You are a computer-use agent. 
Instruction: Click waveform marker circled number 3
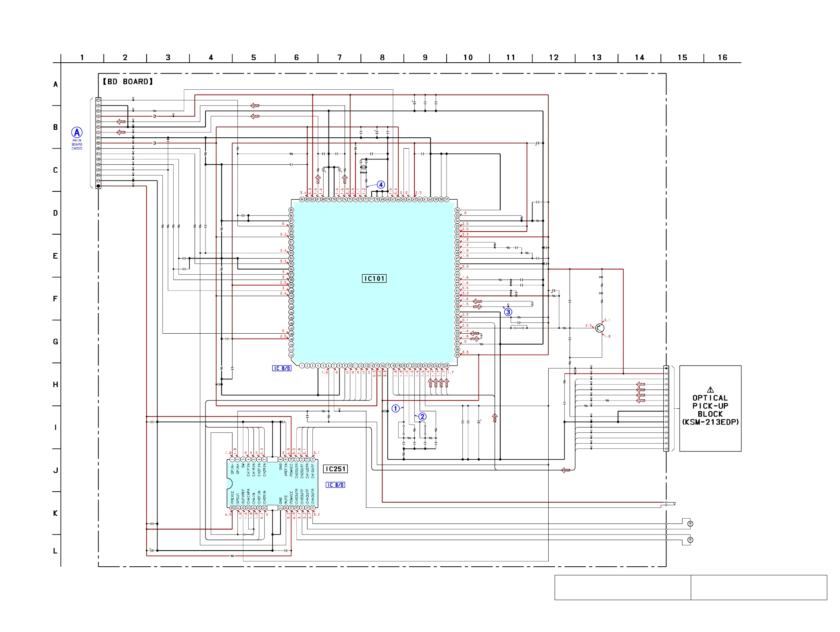pos(508,312)
